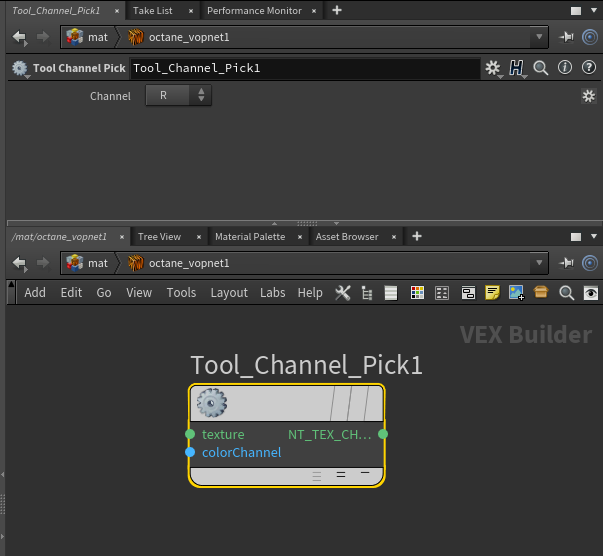The image size is (603, 556).
Task: Click the colorChannel input connector
Action: tap(190, 452)
